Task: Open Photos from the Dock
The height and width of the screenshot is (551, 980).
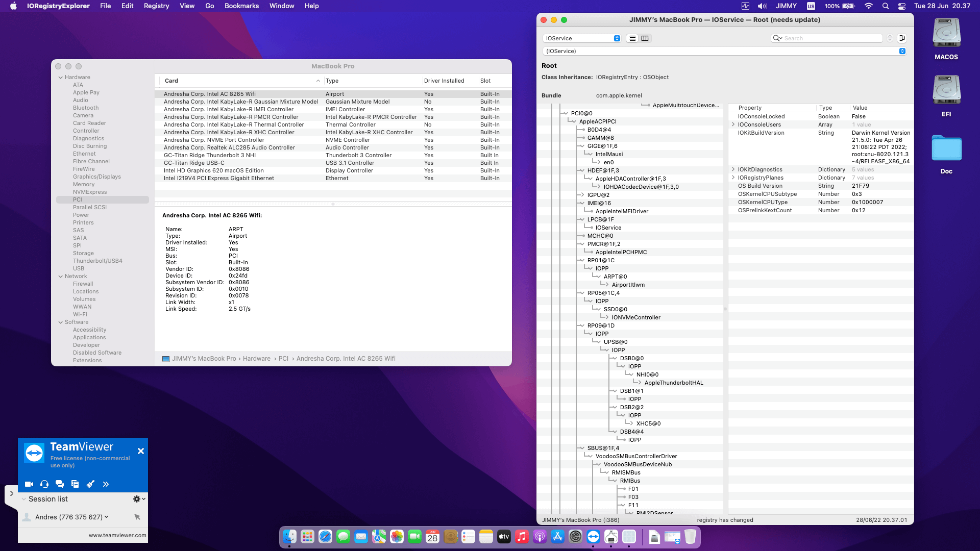Action: (397, 537)
